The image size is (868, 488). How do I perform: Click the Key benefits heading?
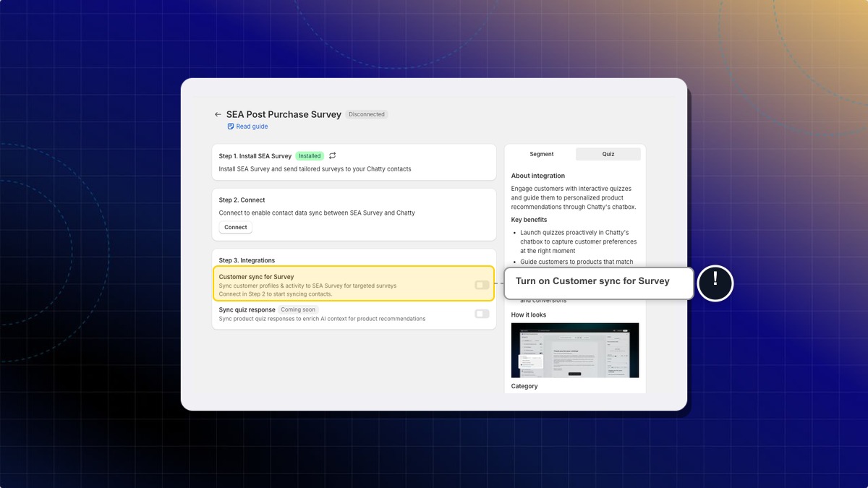click(x=529, y=220)
